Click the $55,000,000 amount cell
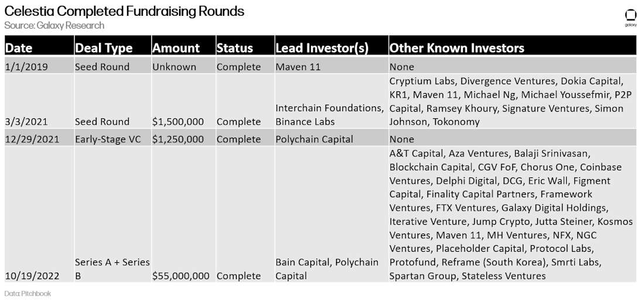Image resolution: width=644 pixels, height=302 pixels. (x=181, y=276)
